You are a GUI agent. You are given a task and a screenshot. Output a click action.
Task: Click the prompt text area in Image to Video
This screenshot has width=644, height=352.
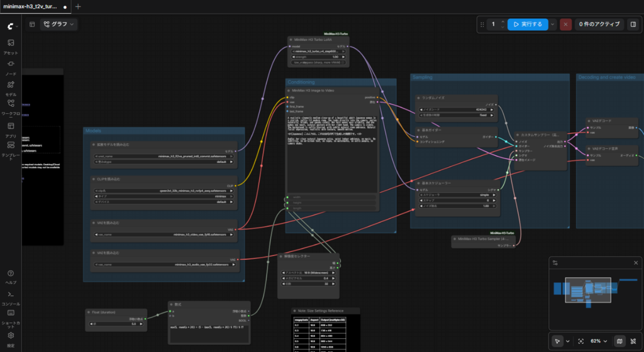point(332,154)
